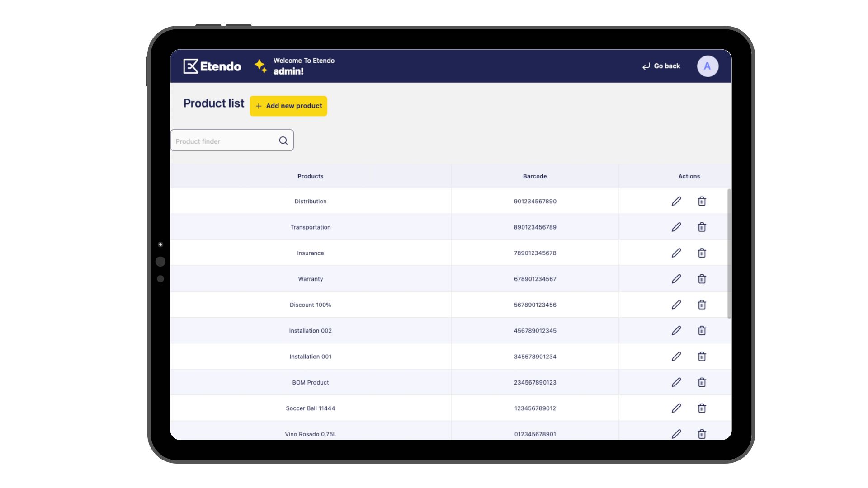Open the admin avatar A
Viewport: 868px width, 488px height.
point(708,66)
